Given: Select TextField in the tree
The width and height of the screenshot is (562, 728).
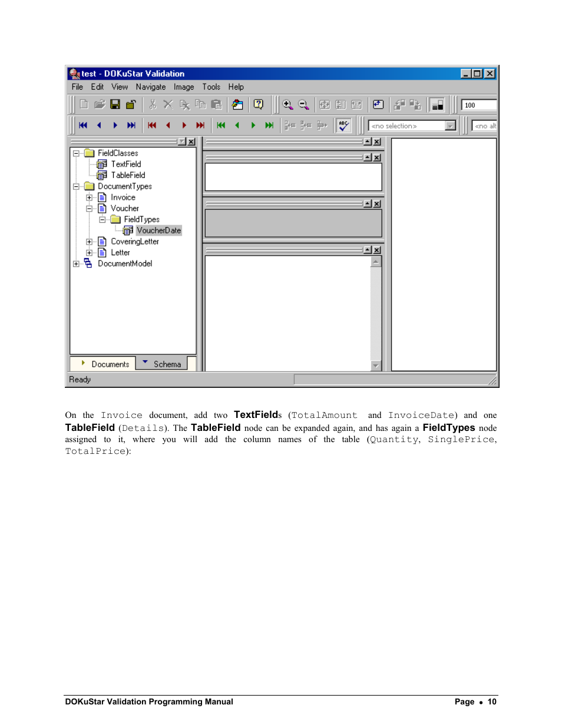Looking at the screenshot, I should pos(125,164).
